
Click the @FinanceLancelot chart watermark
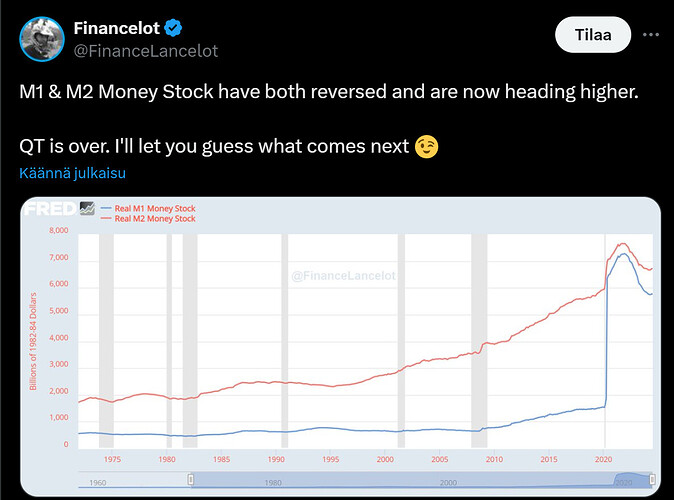(343, 276)
